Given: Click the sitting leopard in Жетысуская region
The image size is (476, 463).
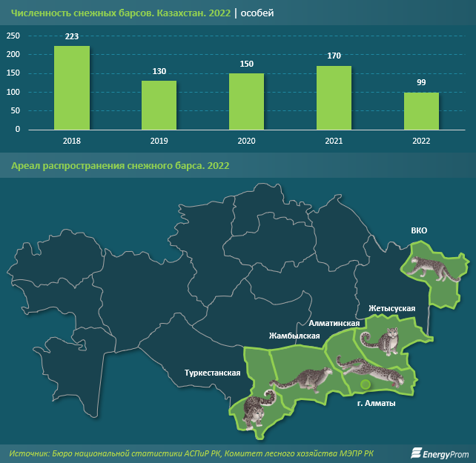Looking at the screenshot, I should click(x=379, y=341).
